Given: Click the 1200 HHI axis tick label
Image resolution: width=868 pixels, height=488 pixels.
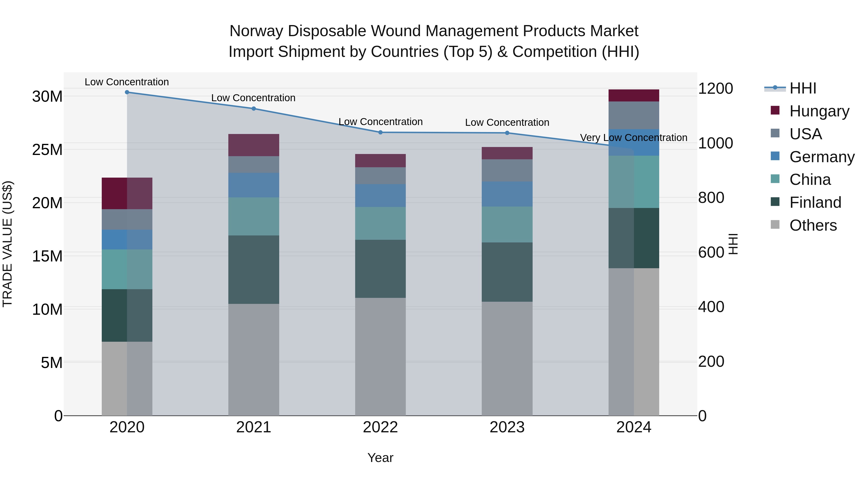Looking at the screenshot, I should [x=715, y=89].
